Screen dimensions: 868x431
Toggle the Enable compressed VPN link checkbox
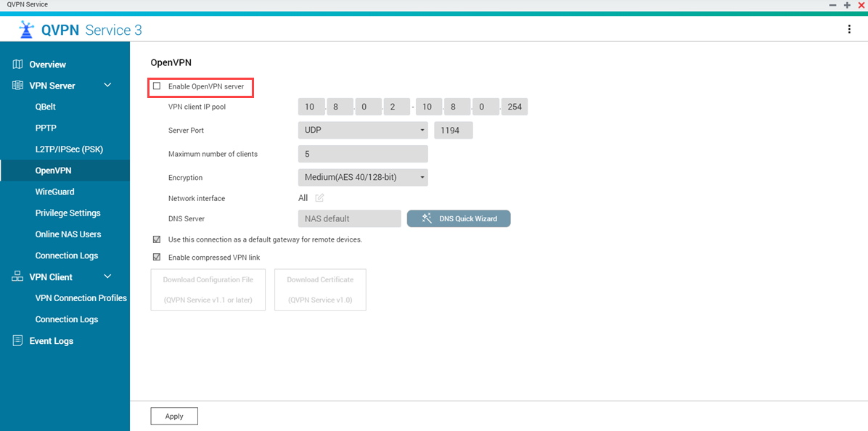click(157, 258)
